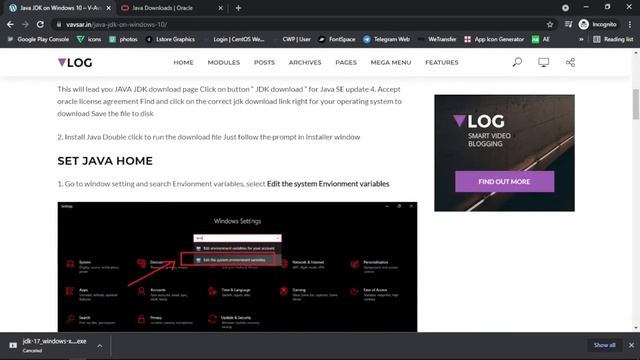Click the page vertical scrollbar thumb
This screenshot has width=640, height=360.
point(636,104)
